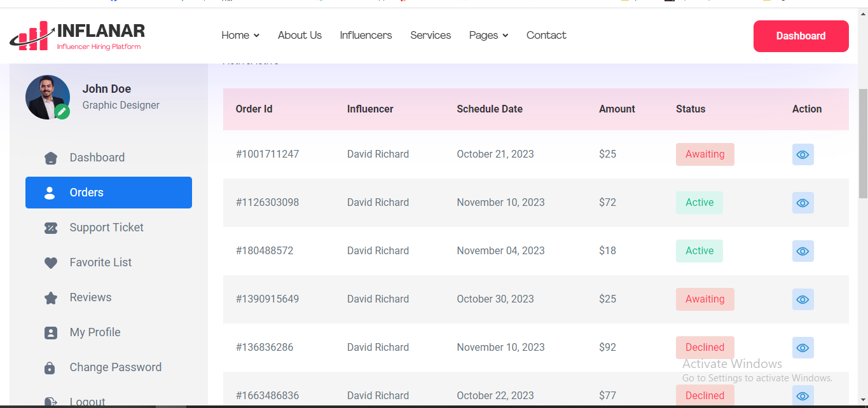View order #1390915649 via eye icon
The width and height of the screenshot is (868, 408).
click(x=803, y=299)
